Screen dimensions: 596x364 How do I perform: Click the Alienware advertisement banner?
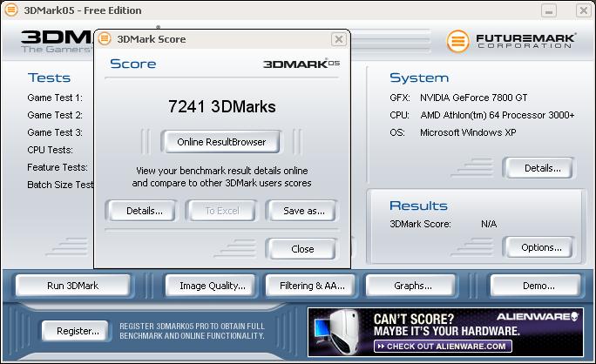coord(445,332)
